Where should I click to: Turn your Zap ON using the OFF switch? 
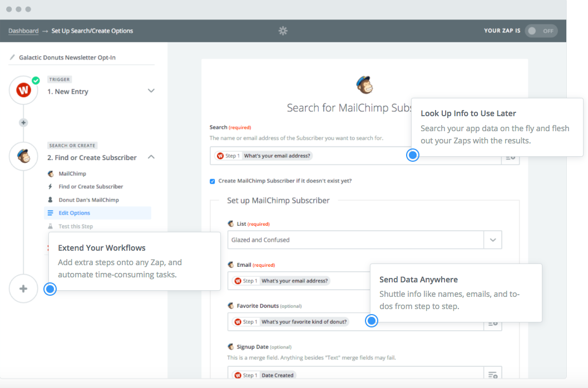pos(540,31)
